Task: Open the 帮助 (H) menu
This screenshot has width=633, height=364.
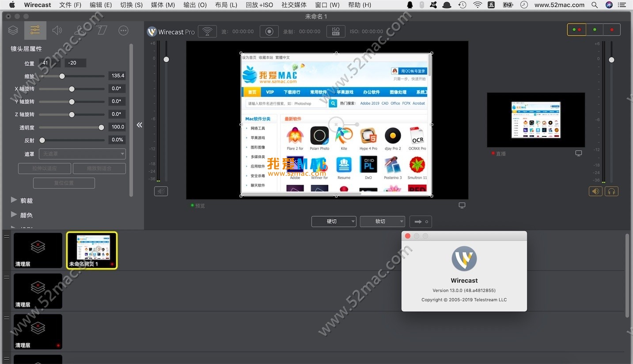Action: (x=360, y=5)
